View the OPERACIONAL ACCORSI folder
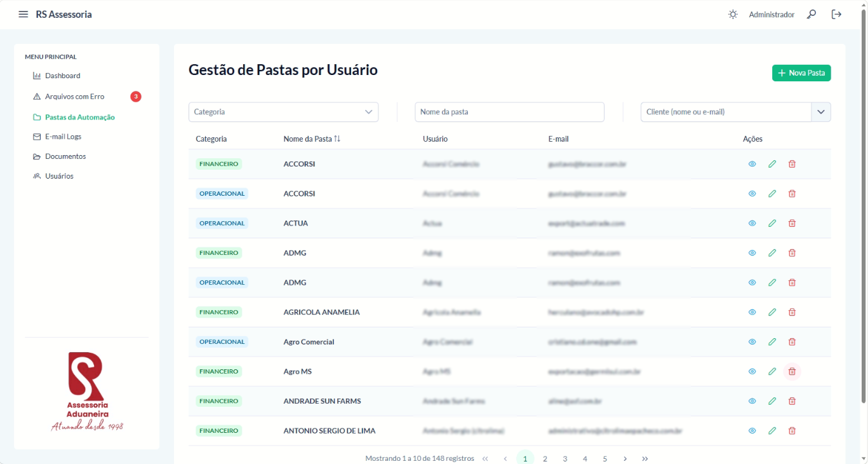The height and width of the screenshot is (464, 868). 752,194
